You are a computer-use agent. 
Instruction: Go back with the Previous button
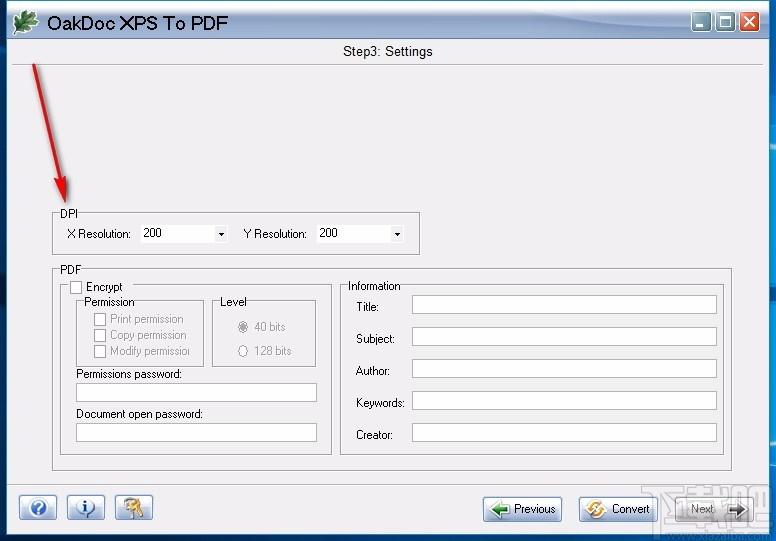pyautogui.click(x=522, y=509)
